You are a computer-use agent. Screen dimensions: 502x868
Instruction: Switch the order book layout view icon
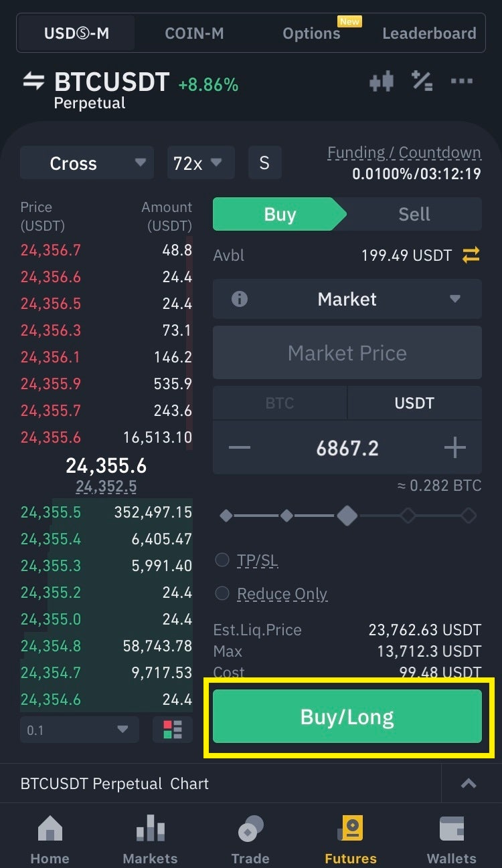point(172,730)
